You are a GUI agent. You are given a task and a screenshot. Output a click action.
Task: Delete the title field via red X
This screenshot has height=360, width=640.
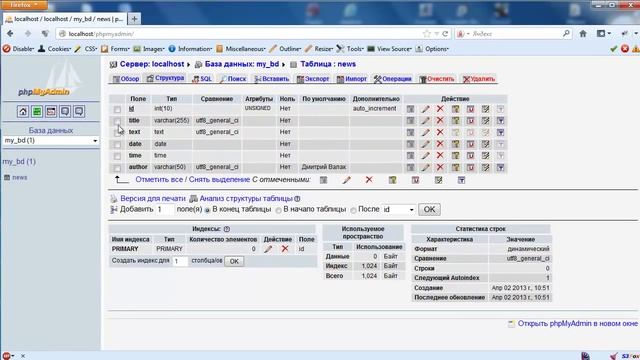(x=440, y=121)
